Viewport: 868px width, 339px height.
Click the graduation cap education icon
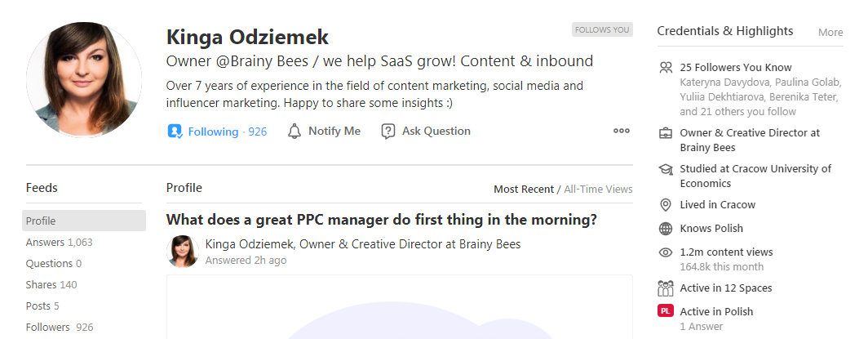[x=666, y=169]
